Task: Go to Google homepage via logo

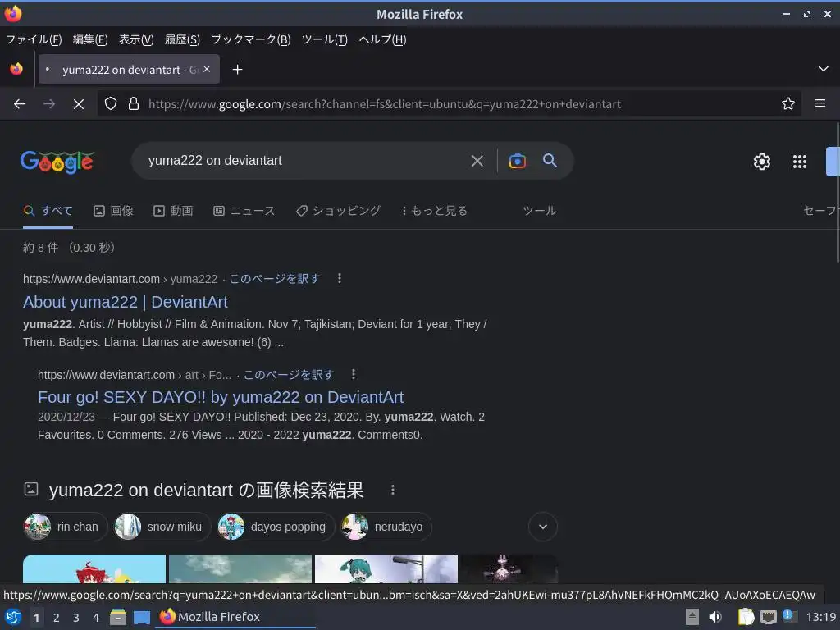Action: (x=57, y=162)
